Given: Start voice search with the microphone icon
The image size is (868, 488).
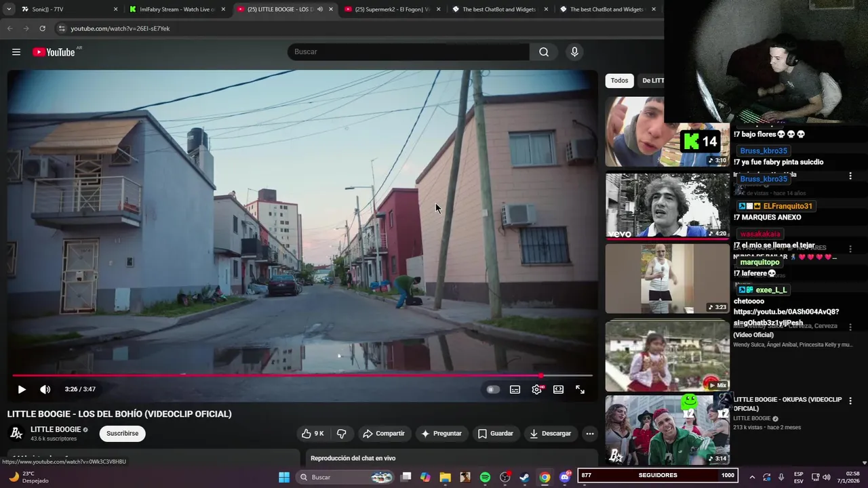Looking at the screenshot, I should (574, 52).
